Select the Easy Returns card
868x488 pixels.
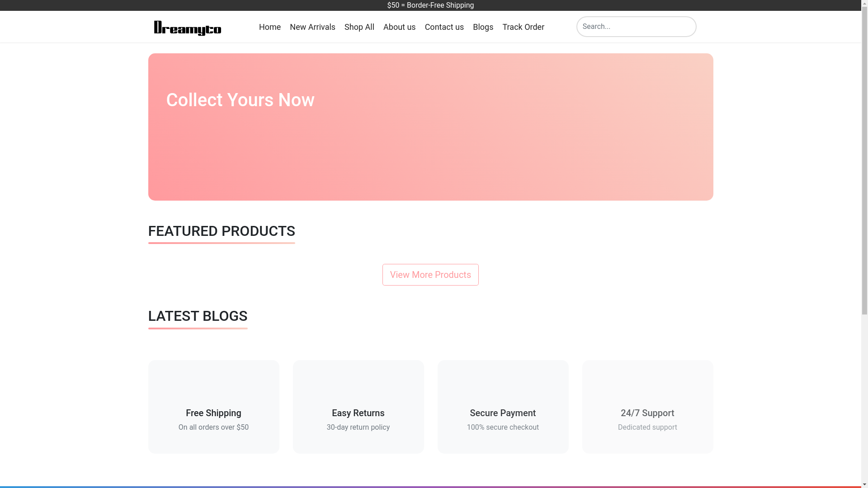click(x=358, y=407)
